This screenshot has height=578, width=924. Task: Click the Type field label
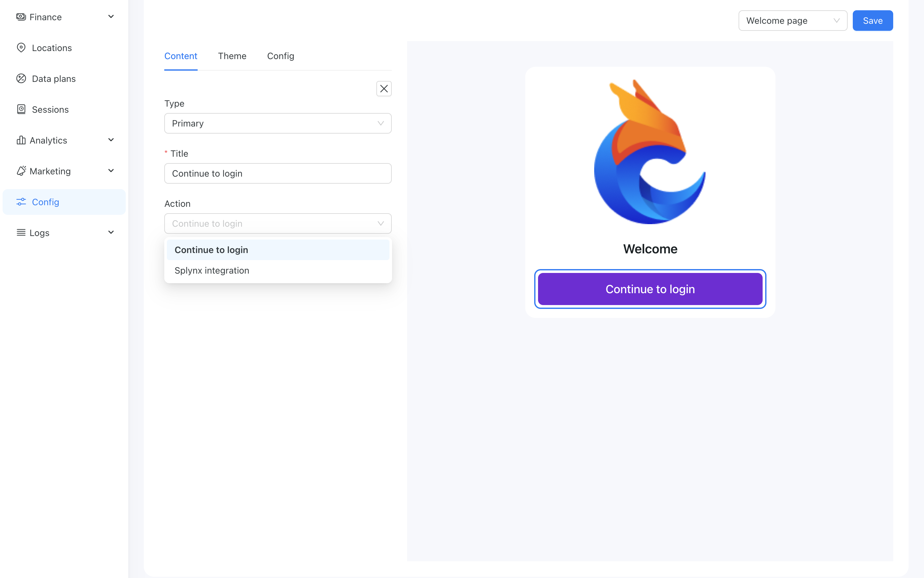pyautogui.click(x=174, y=104)
